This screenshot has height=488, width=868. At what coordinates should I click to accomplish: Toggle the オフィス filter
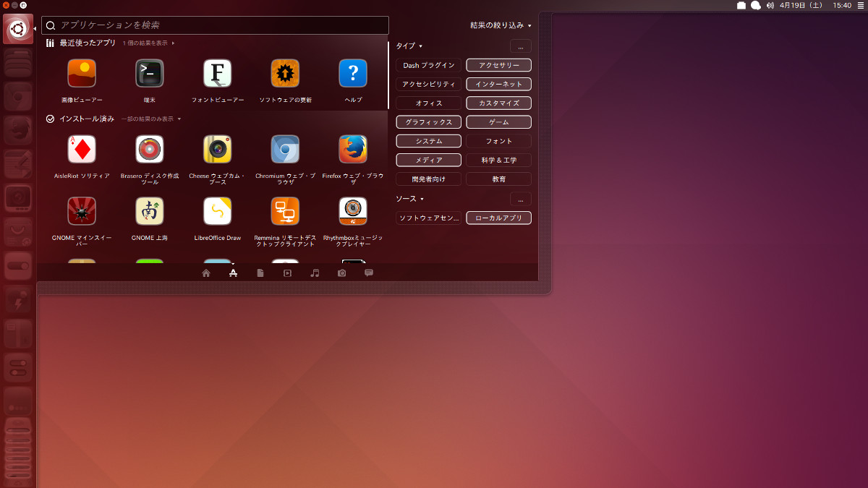click(x=429, y=103)
